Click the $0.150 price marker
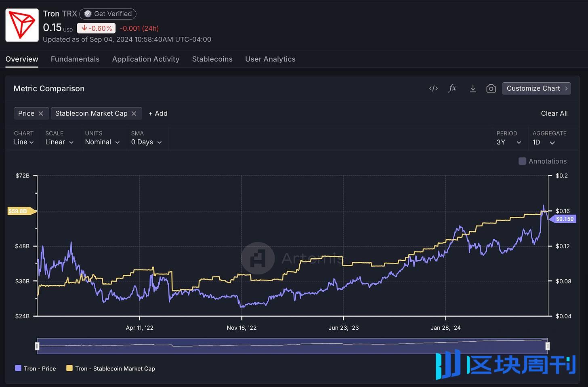Image resolution: width=588 pixels, height=387 pixels. (563, 219)
